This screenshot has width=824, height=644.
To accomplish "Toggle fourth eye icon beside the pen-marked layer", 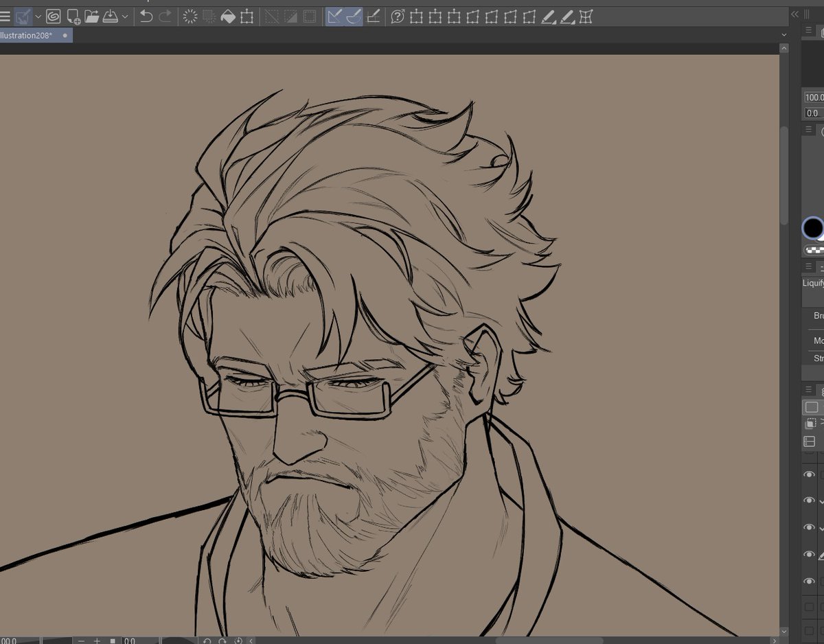I will 810,555.
